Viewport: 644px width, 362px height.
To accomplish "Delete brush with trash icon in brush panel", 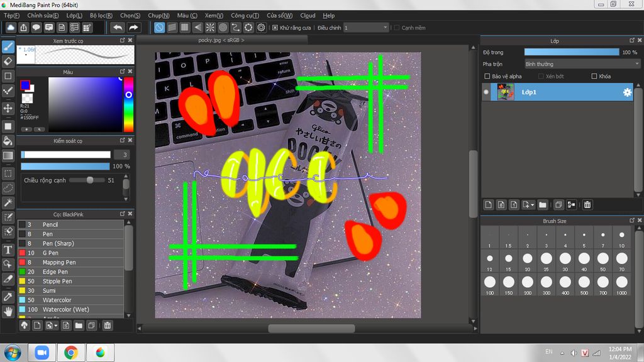I will (107, 326).
